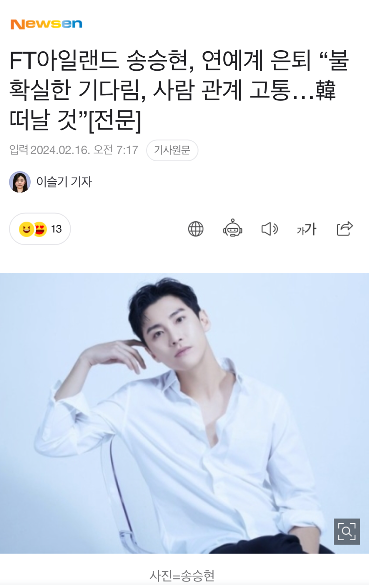
Task: Tap the 입력 timestamp label
Action: pos(19,150)
